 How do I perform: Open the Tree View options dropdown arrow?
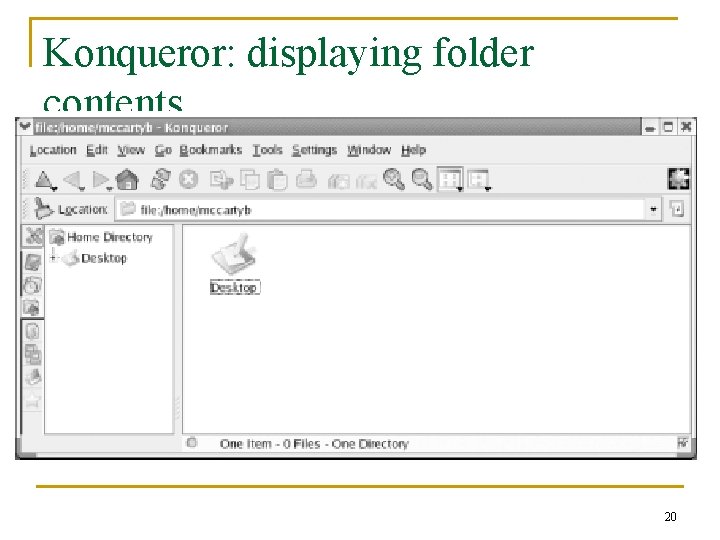pos(488,188)
